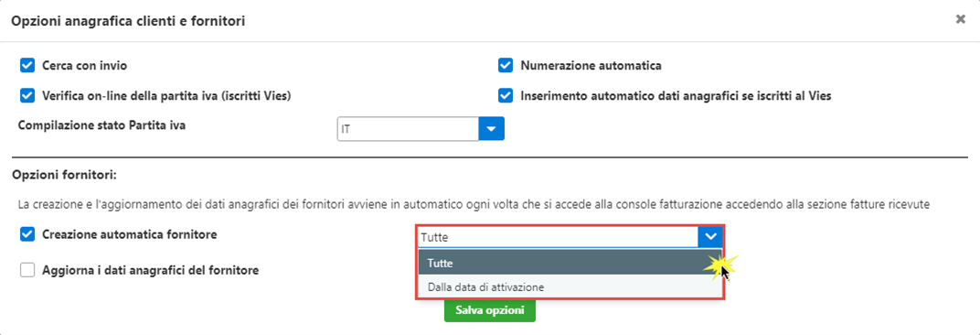Click the IT country code field
Image resolution: width=980 pixels, height=335 pixels.
(x=408, y=129)
